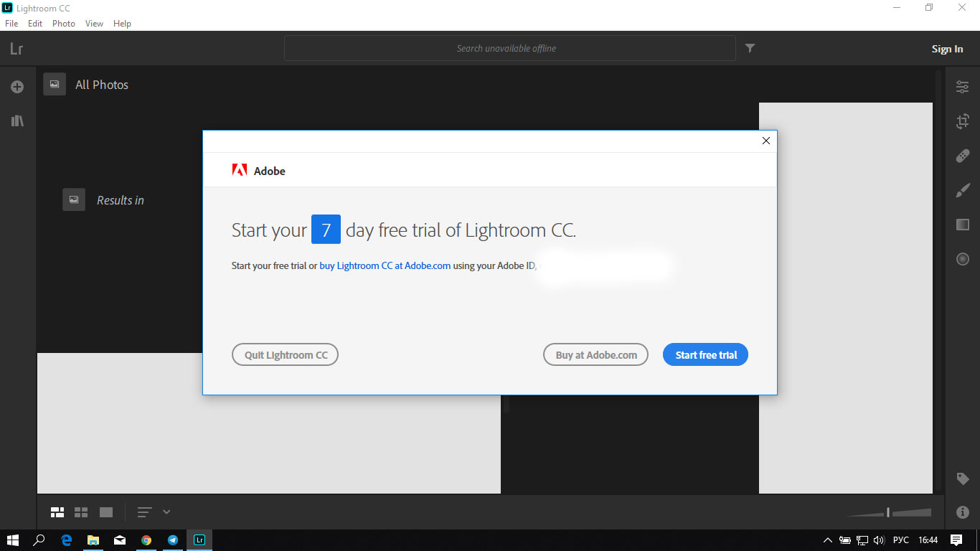The height and width of the screenshot is (551, 980).
Task: Open File Explorer from taskbar
Action: 93,540
